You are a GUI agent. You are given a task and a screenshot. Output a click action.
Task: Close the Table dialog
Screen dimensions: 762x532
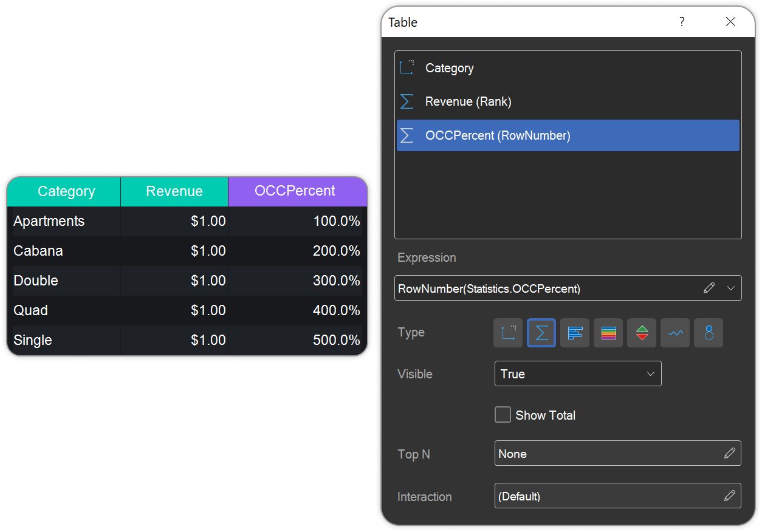click(730, 22)
